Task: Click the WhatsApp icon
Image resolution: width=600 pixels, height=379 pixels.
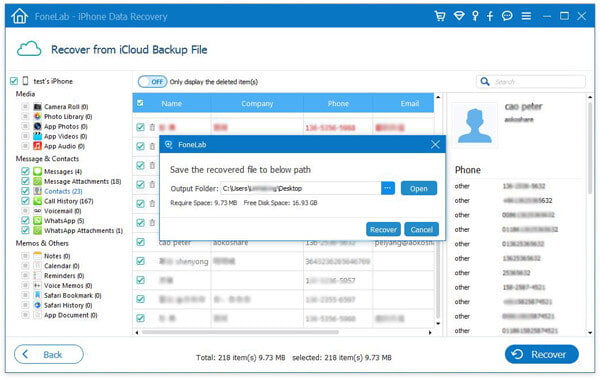Action: 38,221
